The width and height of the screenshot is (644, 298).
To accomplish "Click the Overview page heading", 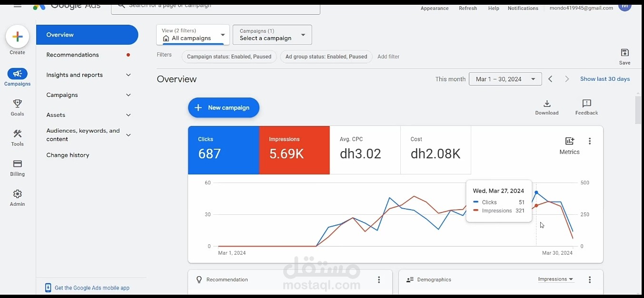I will [177, 79].
